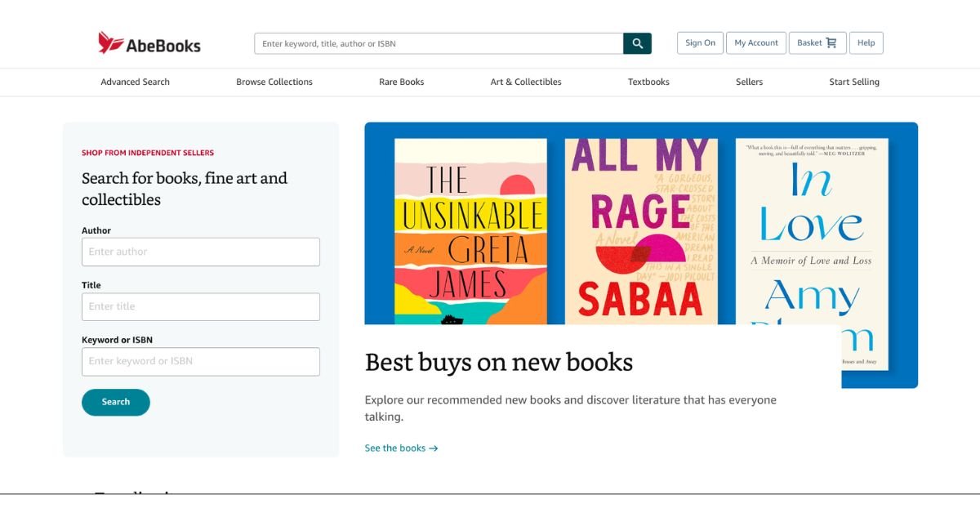Click the Sign On button
The height and width of the screenshot is (513, 980).
coord(700,43)
